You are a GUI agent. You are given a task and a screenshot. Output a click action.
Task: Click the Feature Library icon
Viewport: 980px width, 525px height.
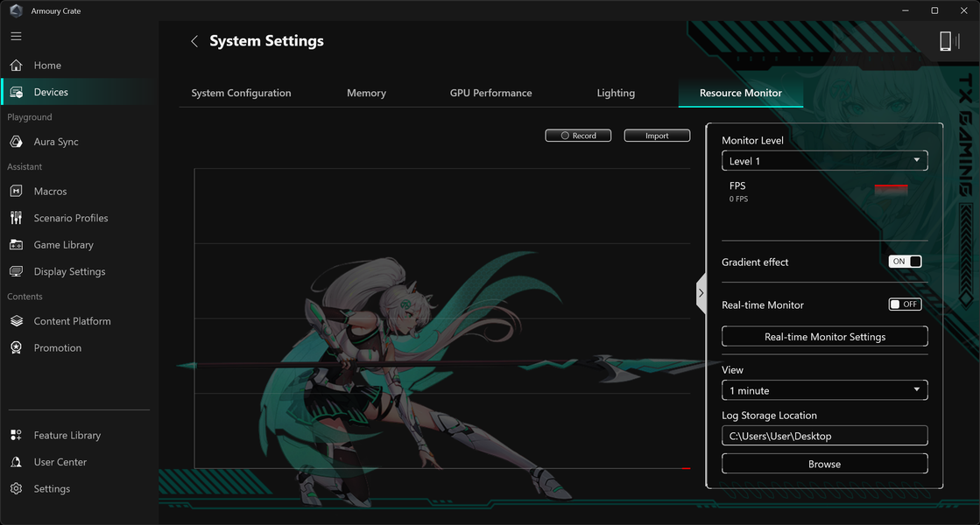[x=17, y=435]
